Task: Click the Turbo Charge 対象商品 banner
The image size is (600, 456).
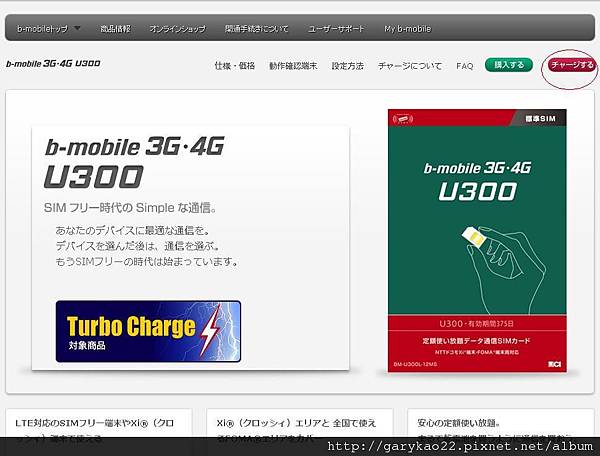Action: pyautogui.click(x=148, y=331)
